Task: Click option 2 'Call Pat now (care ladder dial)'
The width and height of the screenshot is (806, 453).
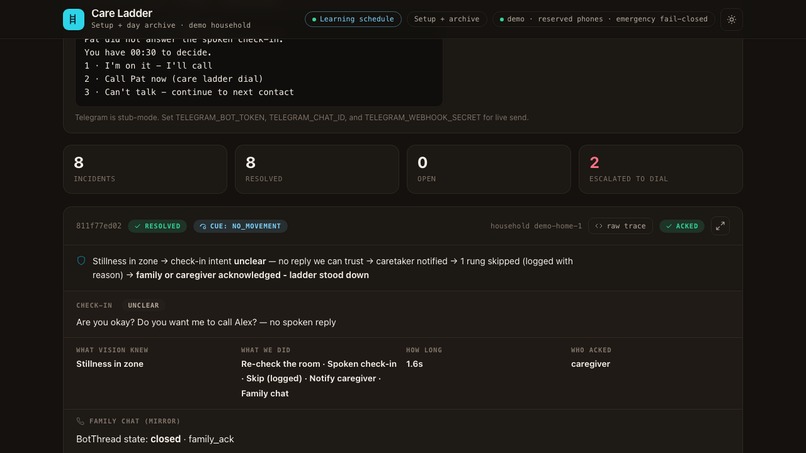Action: coord(174,79)
